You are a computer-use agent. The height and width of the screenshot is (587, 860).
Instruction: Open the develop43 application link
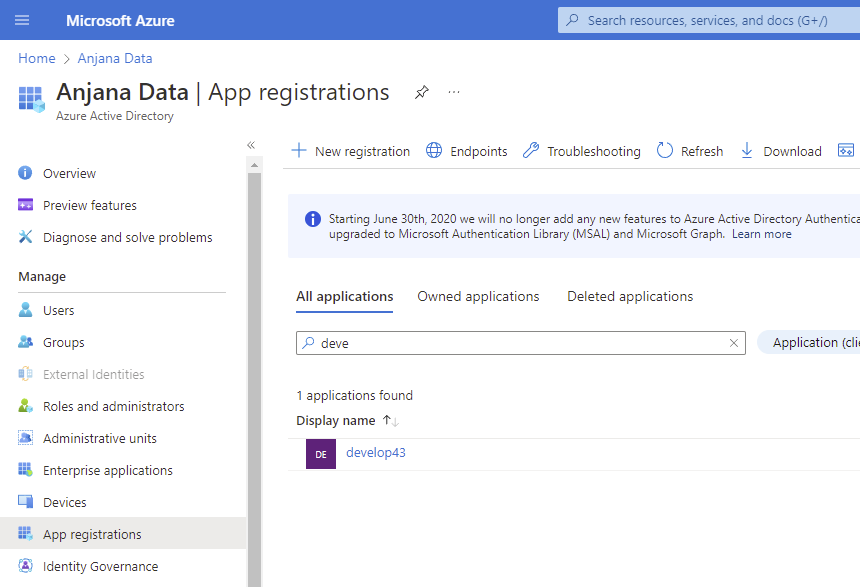pyautogui.click(x=376, y=453)
